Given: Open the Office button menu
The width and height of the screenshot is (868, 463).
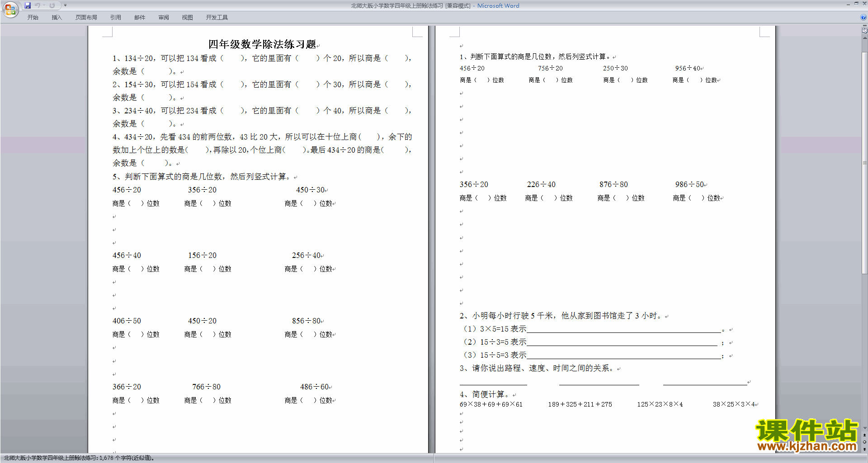Looking at the screenshot, I should pos(10,9).
